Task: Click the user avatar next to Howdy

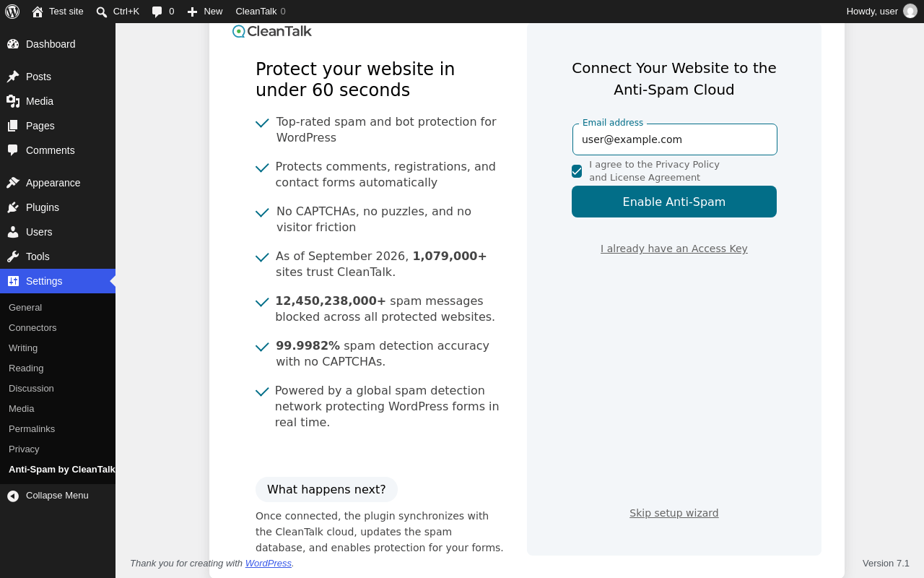Action: (x=910, y=12)
